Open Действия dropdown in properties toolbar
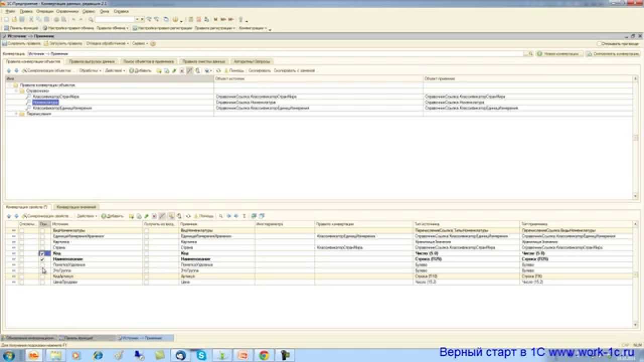 (x=87, y=216)
